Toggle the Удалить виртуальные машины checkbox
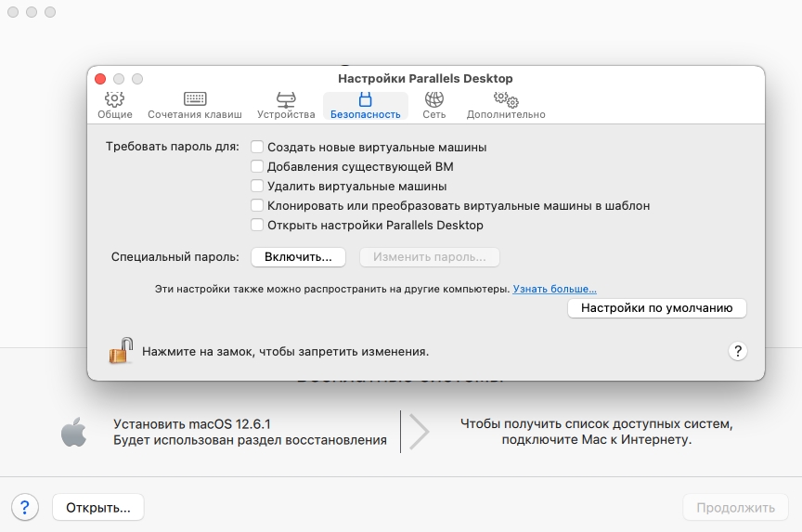 pyautogui.click(x=257, y=186)
